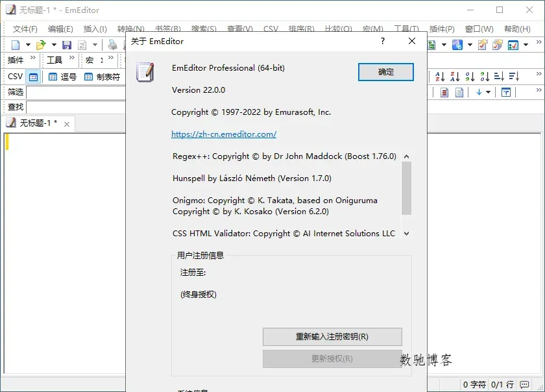
Task: Click the Sort shortest to longest icon
Action: point(499,76)
